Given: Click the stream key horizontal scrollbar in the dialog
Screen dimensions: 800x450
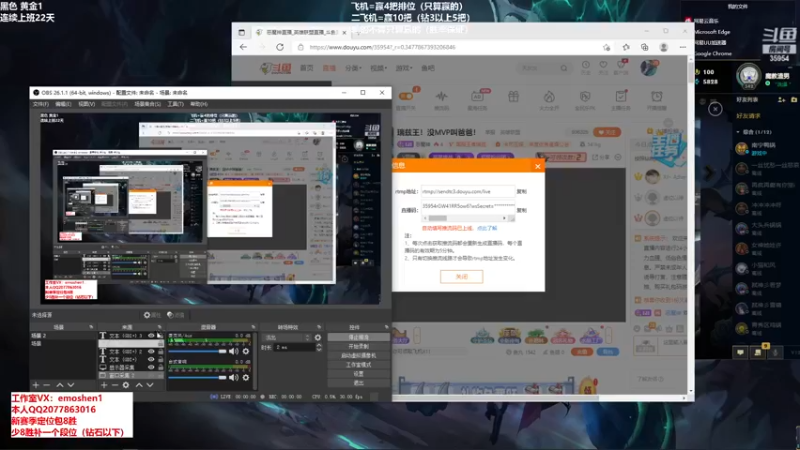Looking at the screenshot, I should tap(467, 218).
